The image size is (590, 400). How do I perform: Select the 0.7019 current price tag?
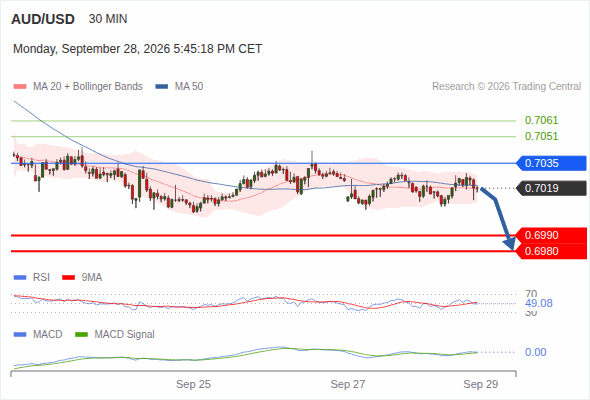click(x=551, y=188)
